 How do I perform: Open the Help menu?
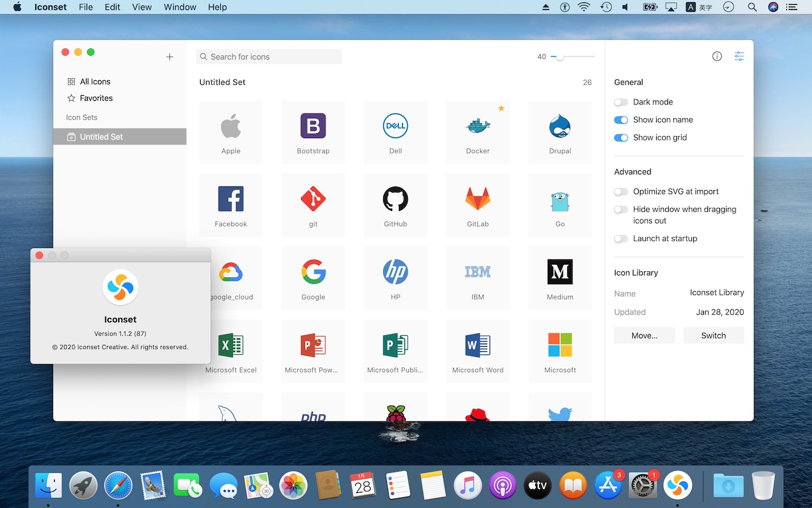(x=217, y=7)
